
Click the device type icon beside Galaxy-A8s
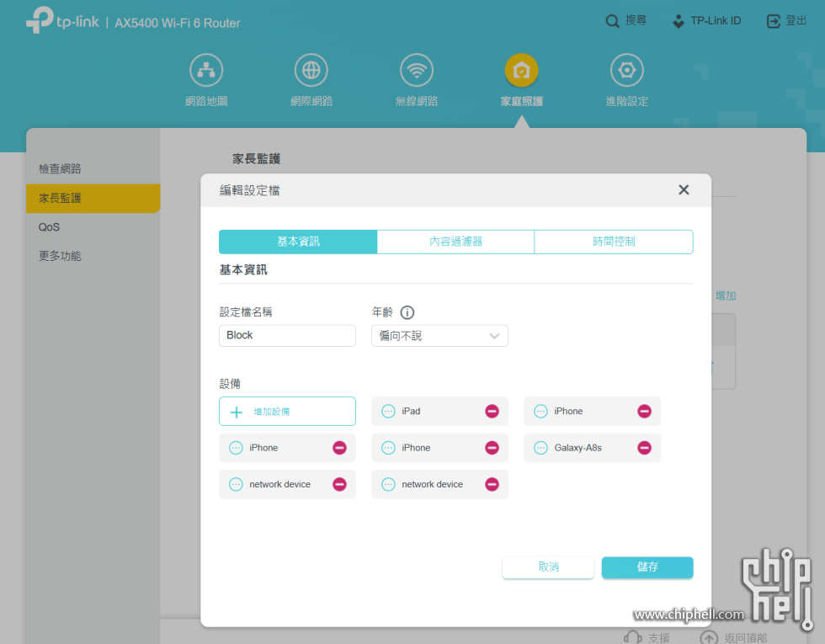click(540, 448)
